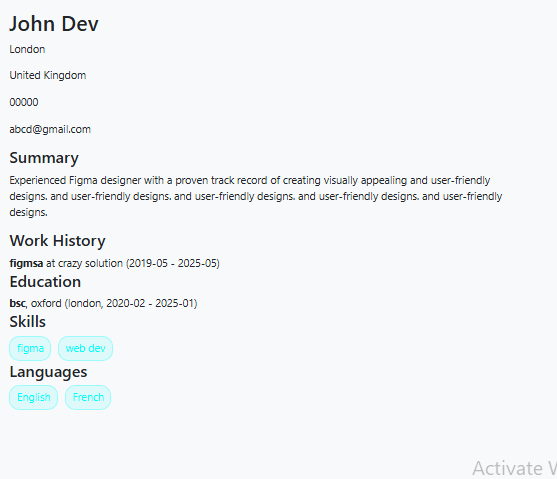557x479 pixels.
Task: Click the figma skill tag
Action: coord(30,348)
